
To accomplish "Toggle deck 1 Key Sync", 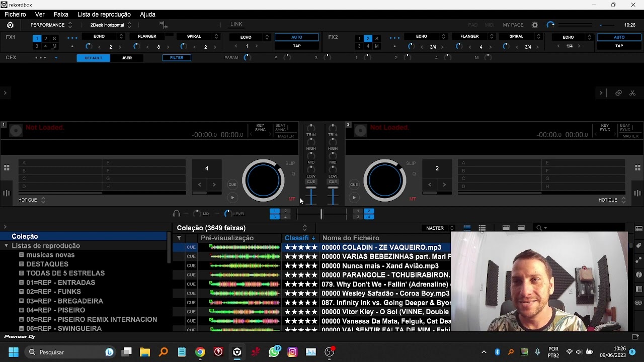I will [x=260, y=128].
